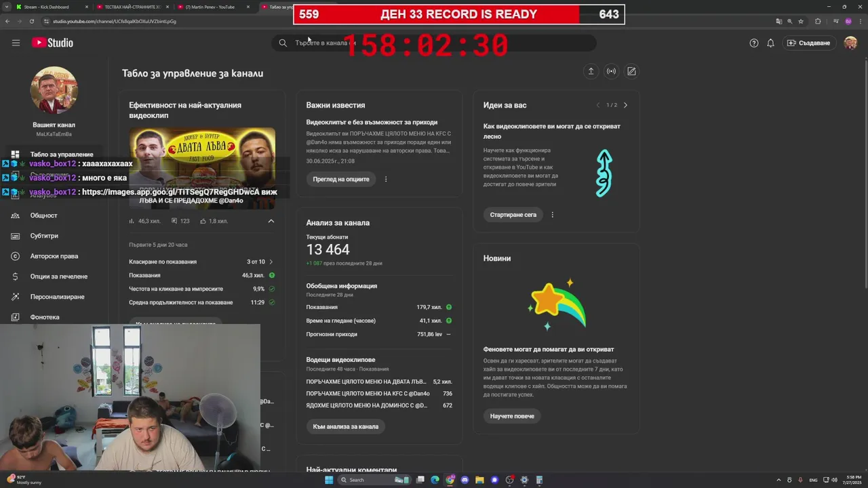Screen dimensions: 868x488
Task: Click the comments count 123
Action: pos(180,221)
